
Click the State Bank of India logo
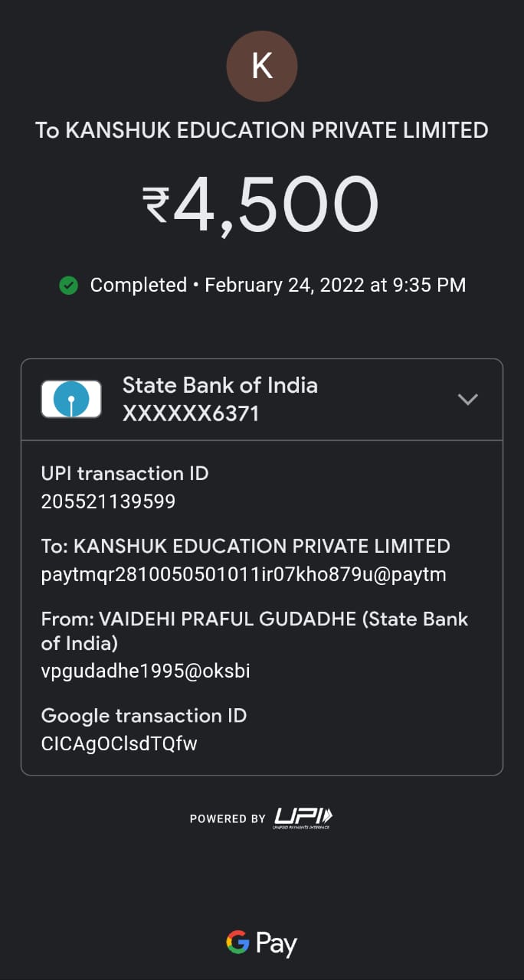(71, 399)
